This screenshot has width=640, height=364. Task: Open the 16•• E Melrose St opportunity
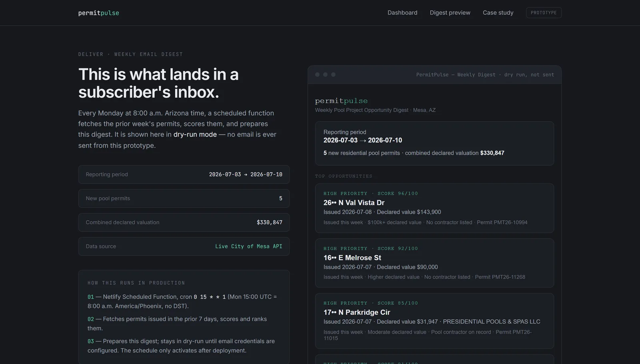[x=434, y=263]
